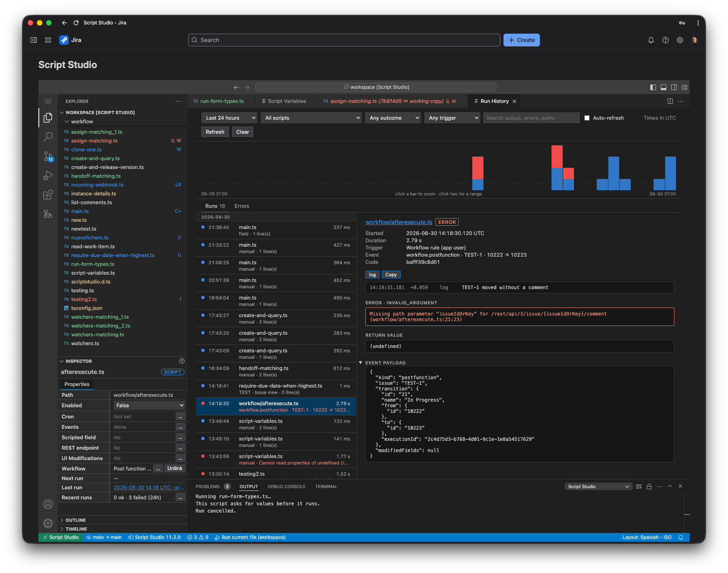Click the Create button in Jira

point(521,40)
